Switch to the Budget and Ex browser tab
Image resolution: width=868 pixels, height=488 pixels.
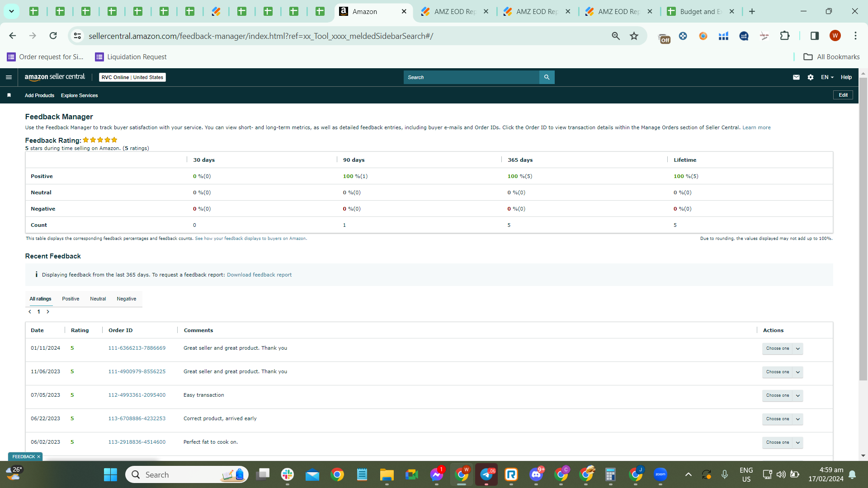pyautogui.click(x=700, y=11)
